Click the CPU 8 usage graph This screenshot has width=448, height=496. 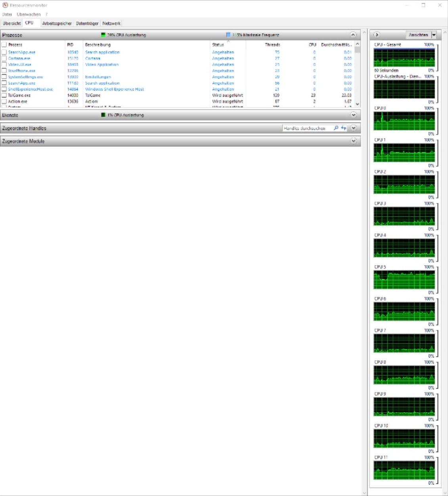click(x=404, y=375)
